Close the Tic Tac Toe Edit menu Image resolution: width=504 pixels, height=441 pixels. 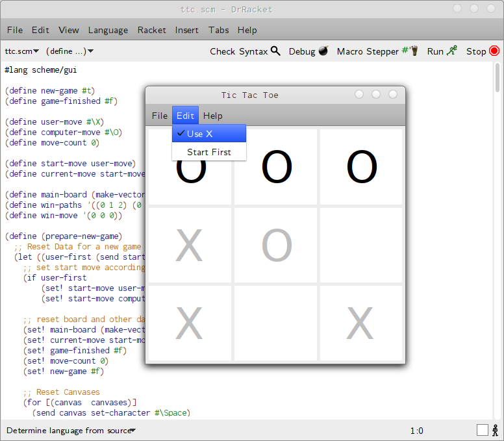[x=186, y=116]
